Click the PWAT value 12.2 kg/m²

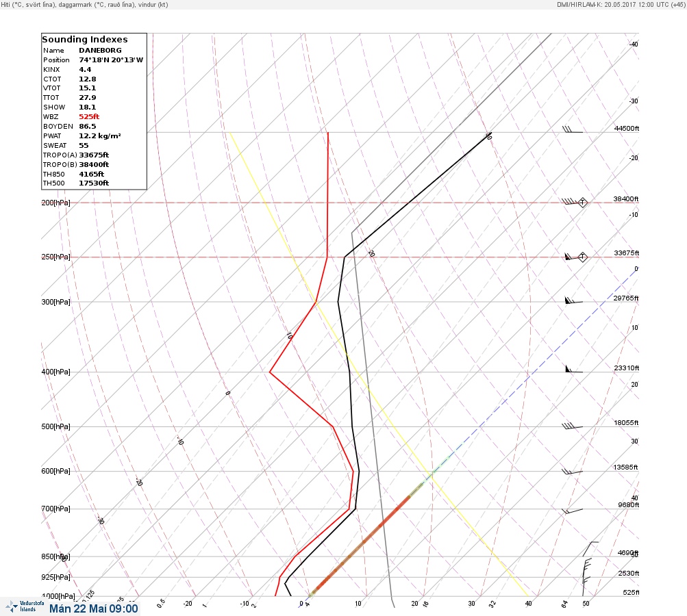point(100,136)
